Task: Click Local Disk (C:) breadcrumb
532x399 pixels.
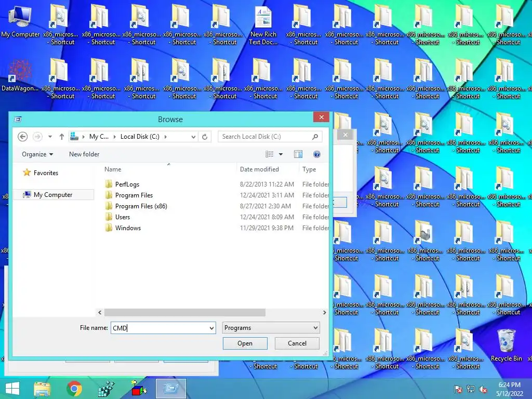Action: (x=140, y=137)
